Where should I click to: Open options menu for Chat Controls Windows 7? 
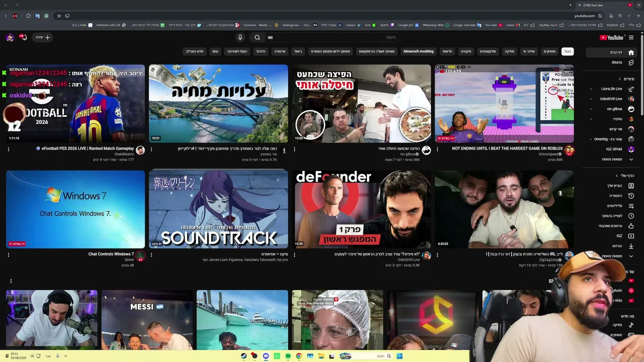coord(8,255)
